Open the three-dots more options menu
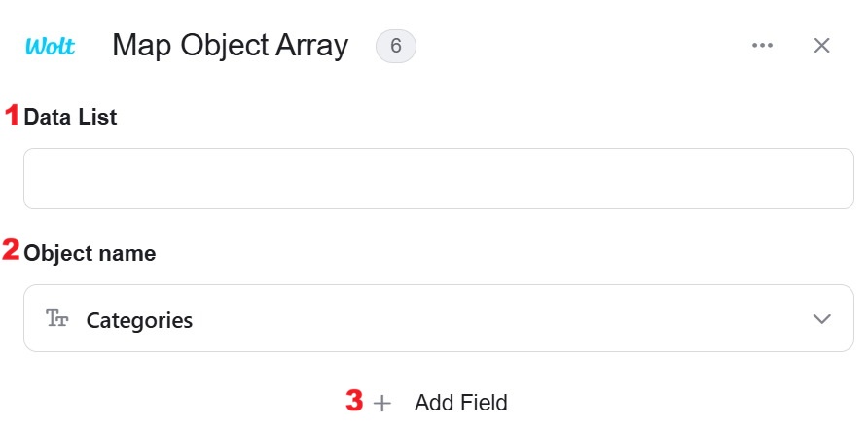 click(762, 46)
